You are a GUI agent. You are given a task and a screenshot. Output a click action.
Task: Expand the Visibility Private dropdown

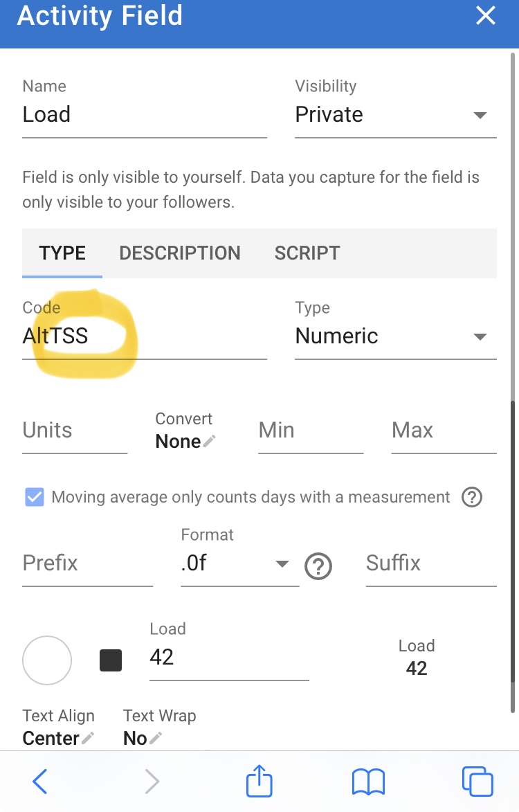(x=396, y=115)
